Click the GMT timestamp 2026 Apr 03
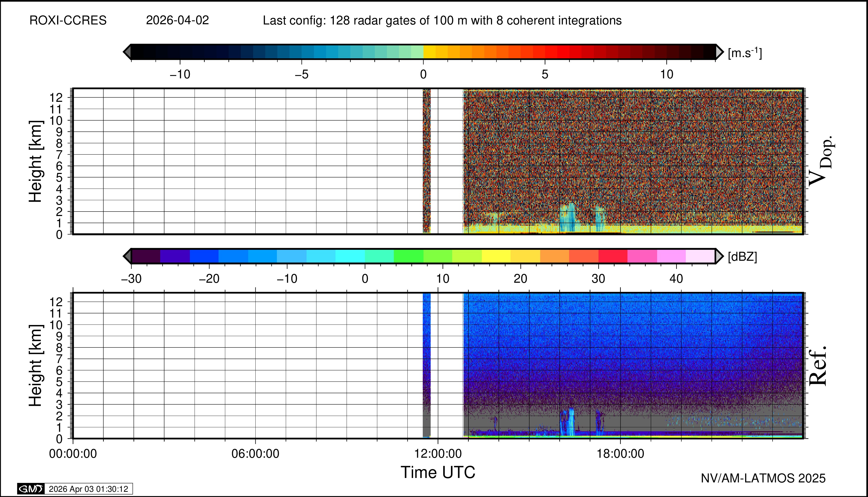 (89, 489)
